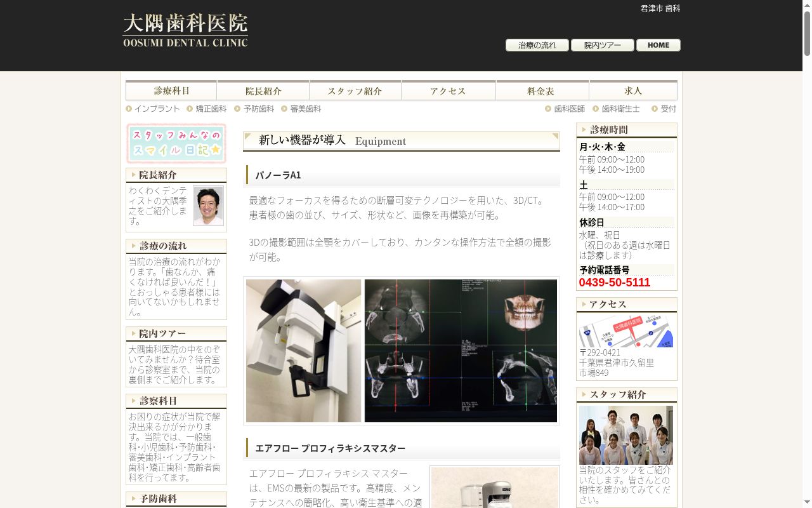Open the 治療の流れ header button
This screenshot has width=812, height=508.
coord(537,45)
